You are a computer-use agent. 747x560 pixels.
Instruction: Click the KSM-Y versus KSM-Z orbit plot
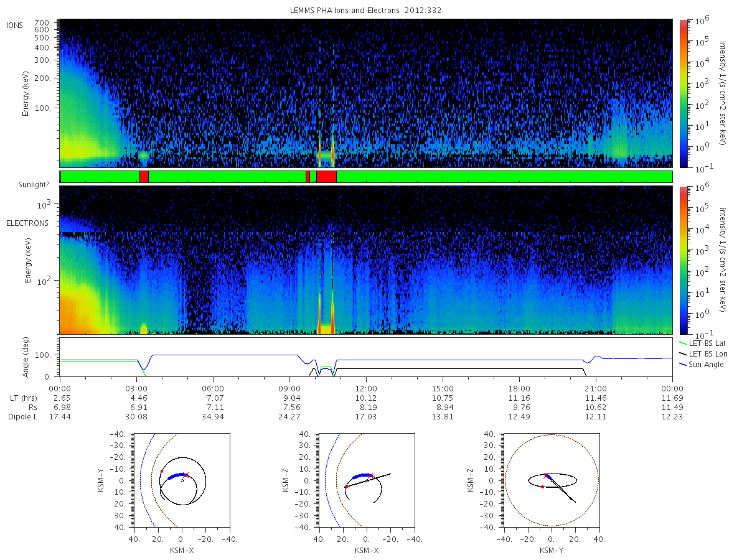pos(551,480)
